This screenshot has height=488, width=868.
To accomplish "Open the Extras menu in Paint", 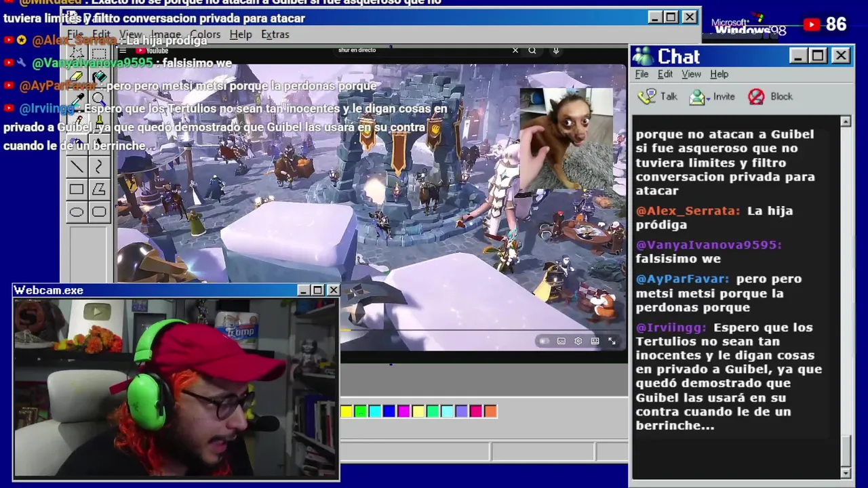I will tap(275, 35).
